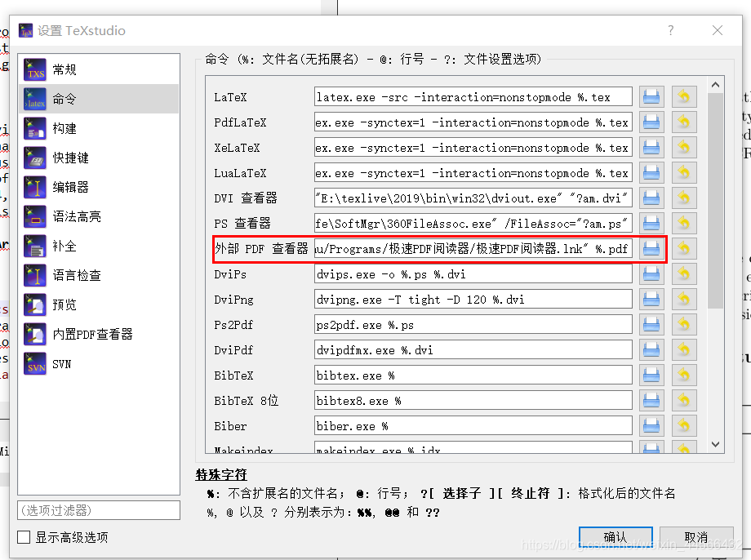Click the 确认 button to confirm
The width and height of the screenshot is (751, 560).
[615, 536]
